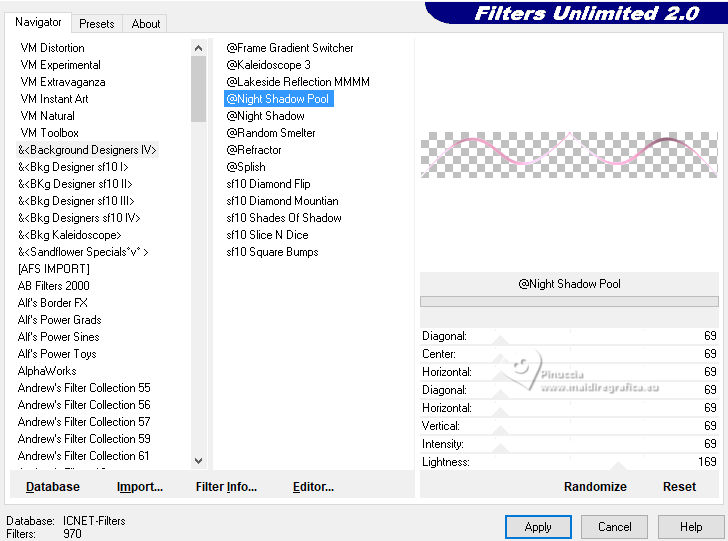Screen dimensions: 728x541
Task: Select the @Kaleidoscope 3 filter
Action: point(268,65)
